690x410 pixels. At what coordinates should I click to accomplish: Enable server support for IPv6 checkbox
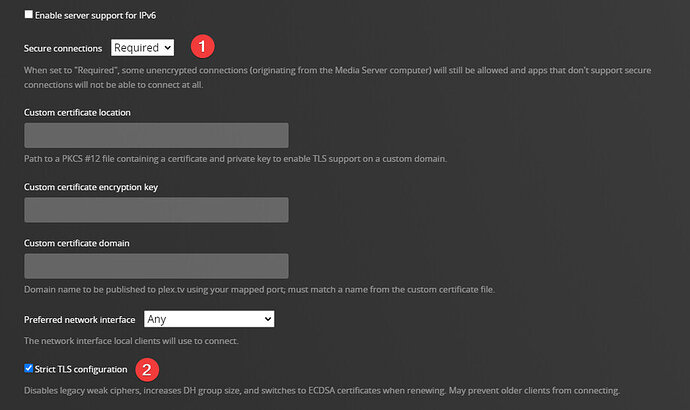point(28,16)
